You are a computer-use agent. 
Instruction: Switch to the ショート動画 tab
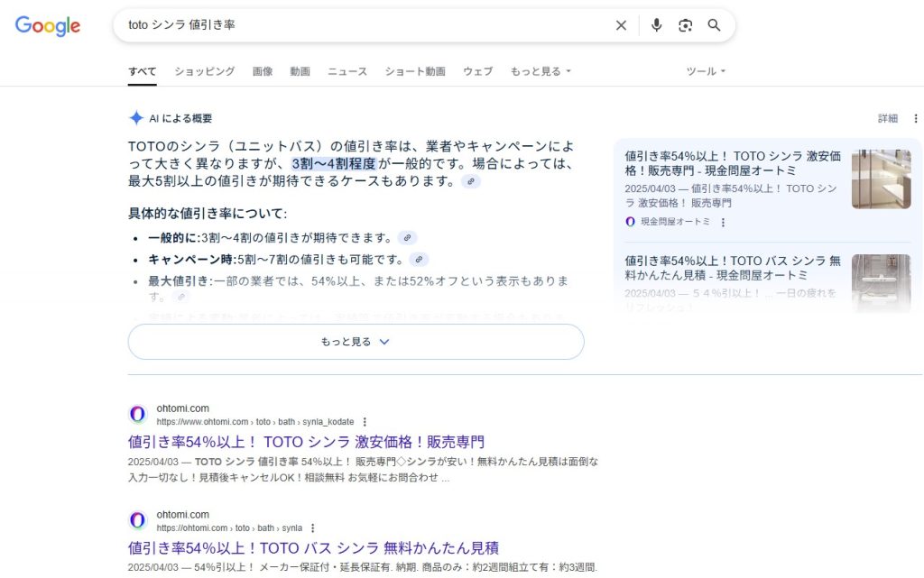click(x=415, y=71)
